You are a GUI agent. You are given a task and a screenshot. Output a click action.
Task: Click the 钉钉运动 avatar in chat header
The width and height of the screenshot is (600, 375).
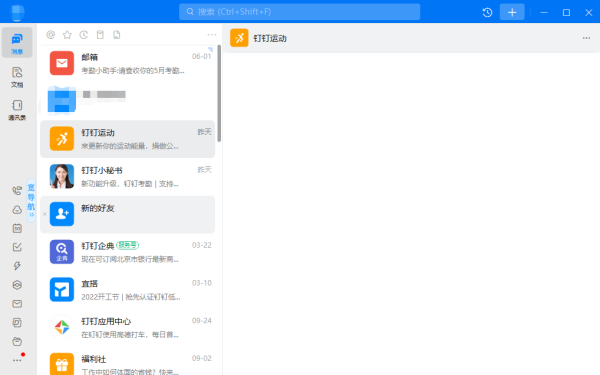[239, 38]
